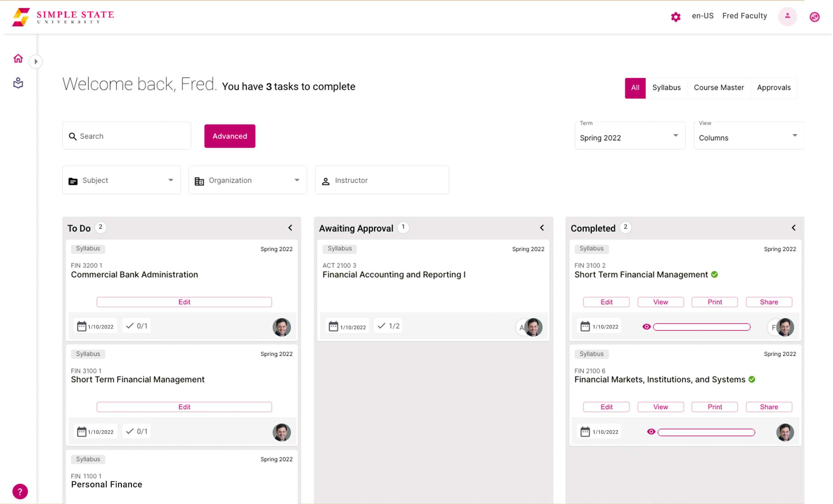
Task: Open the syllabus library from the sidebar
Action: (18, 83)
